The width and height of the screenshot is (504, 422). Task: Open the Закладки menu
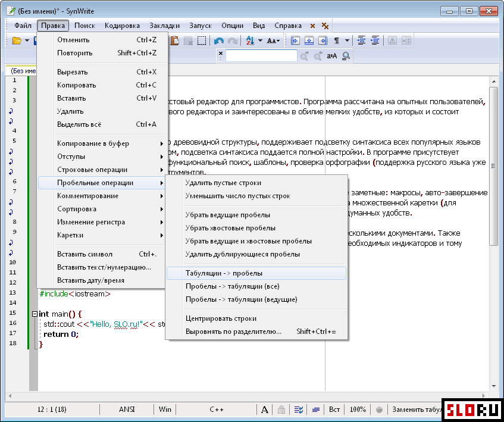[165, 26]
